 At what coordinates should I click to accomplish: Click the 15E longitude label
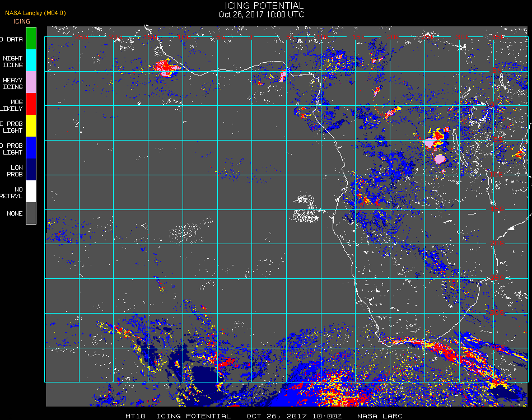click(x=358, y=37)
